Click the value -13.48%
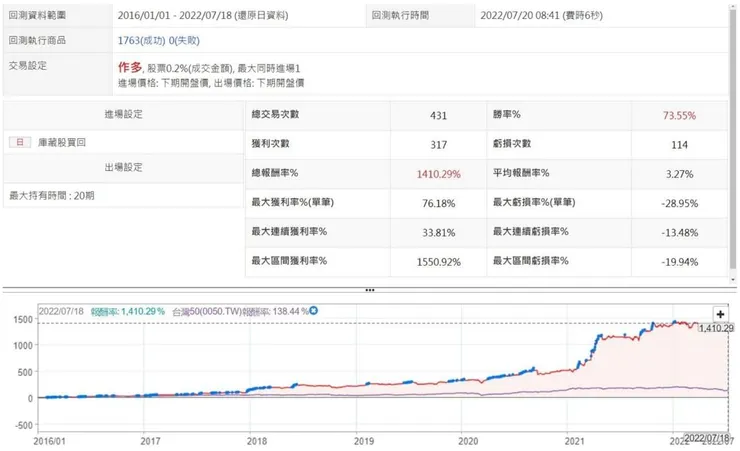740x451 pixels. [680, 233]
